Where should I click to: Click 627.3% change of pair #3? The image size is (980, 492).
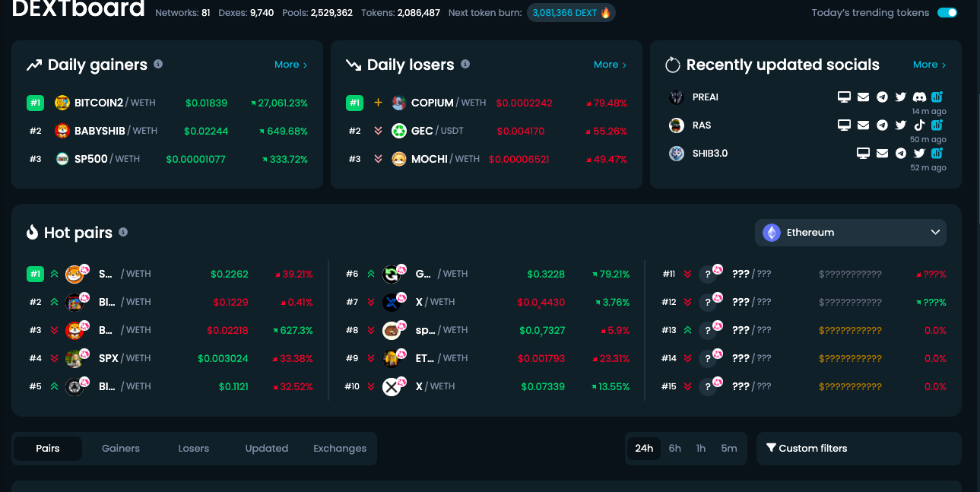tap(293, 330)
